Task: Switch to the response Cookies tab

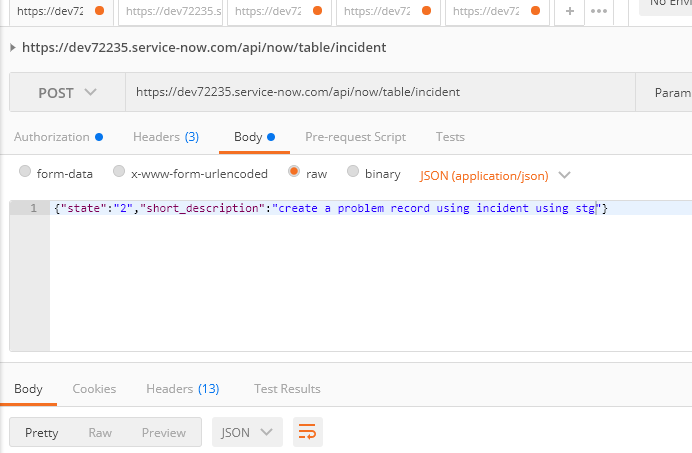Action: tap(94, 389)
